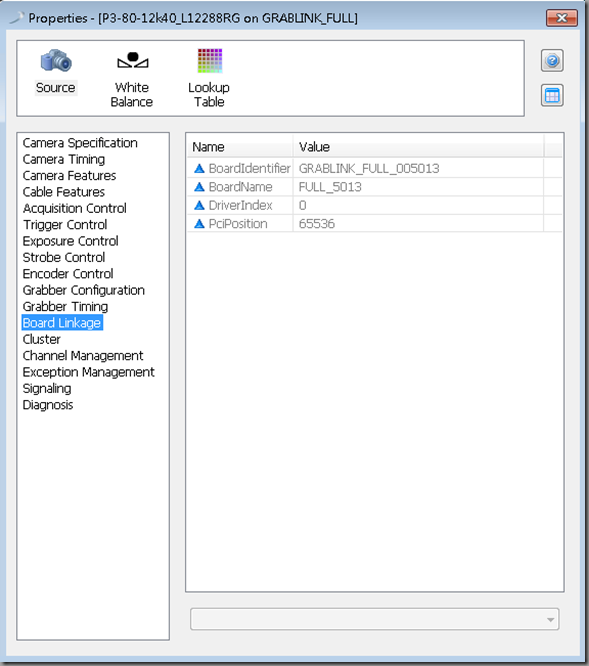
Task: Select the PciPosition parameter name
Action: pyautogui.click(x=238, y=224)
